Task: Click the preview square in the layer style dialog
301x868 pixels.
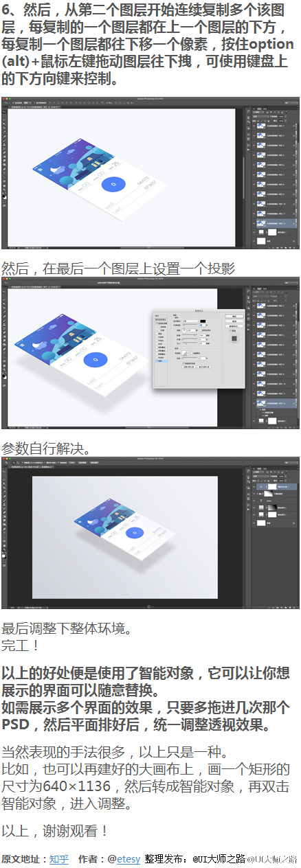Action: [x=233, y=339]
